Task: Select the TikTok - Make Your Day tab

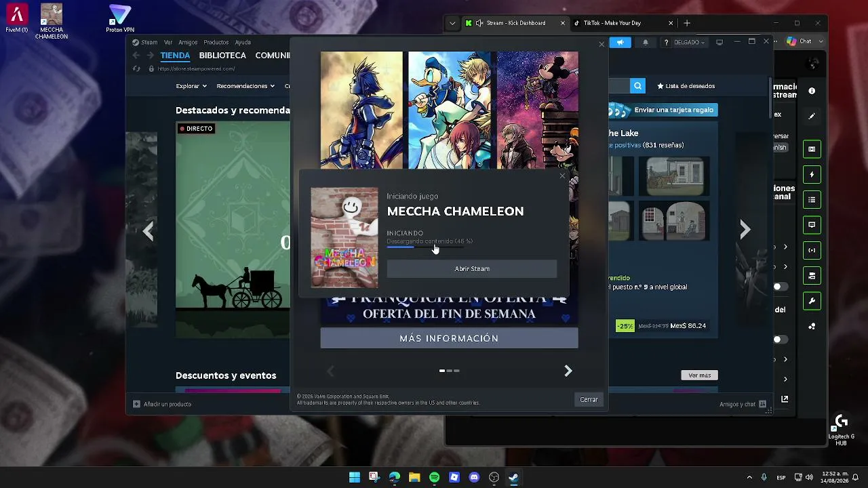Action: pyautogui.click(x=624, y=23)
